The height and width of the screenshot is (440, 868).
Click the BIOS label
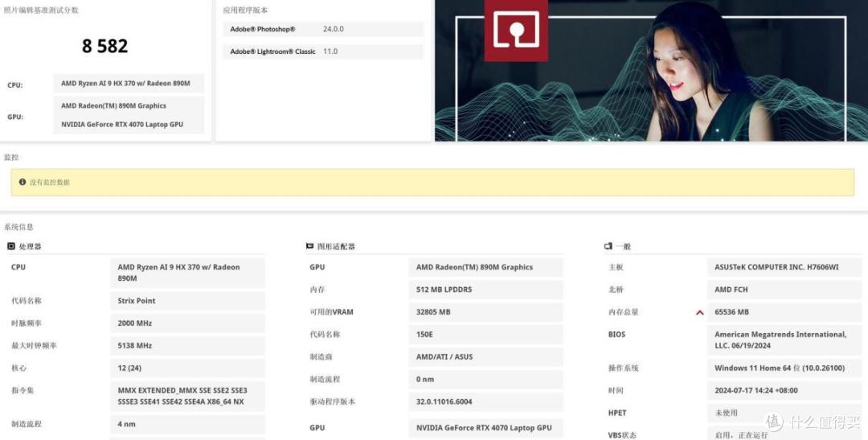[616, 334]
